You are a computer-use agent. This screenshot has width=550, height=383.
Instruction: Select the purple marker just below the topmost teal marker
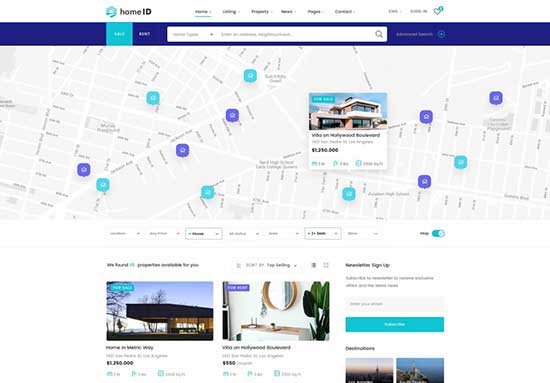coord(232,115)
